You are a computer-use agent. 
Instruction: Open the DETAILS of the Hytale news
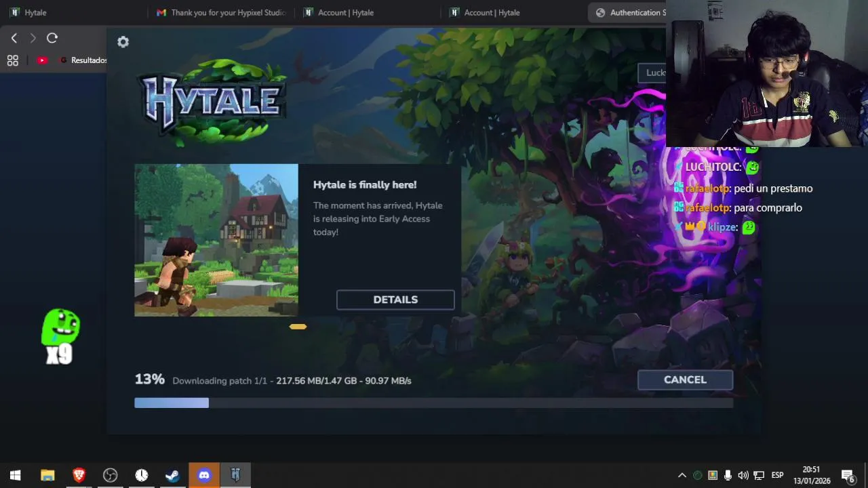tap(395, 300)
